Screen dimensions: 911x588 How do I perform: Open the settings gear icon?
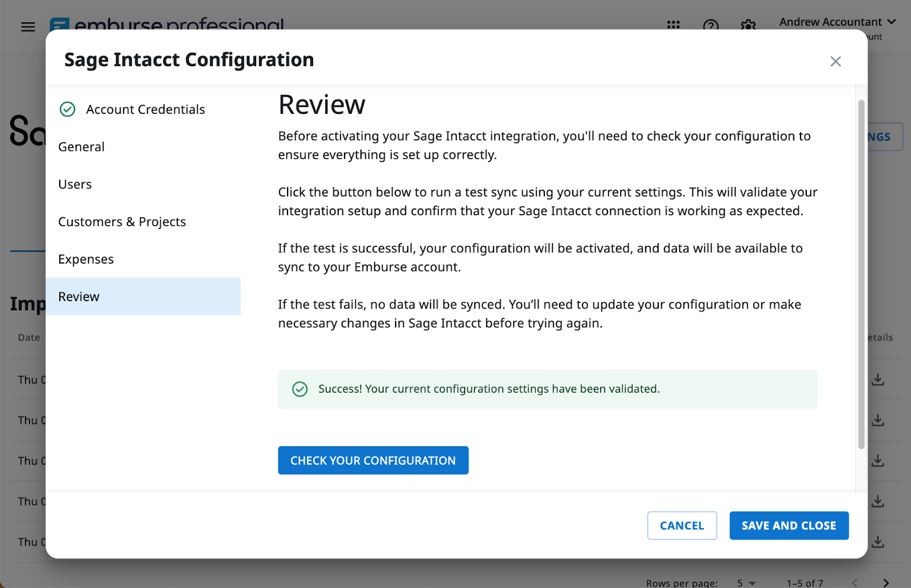pos(748,25)
